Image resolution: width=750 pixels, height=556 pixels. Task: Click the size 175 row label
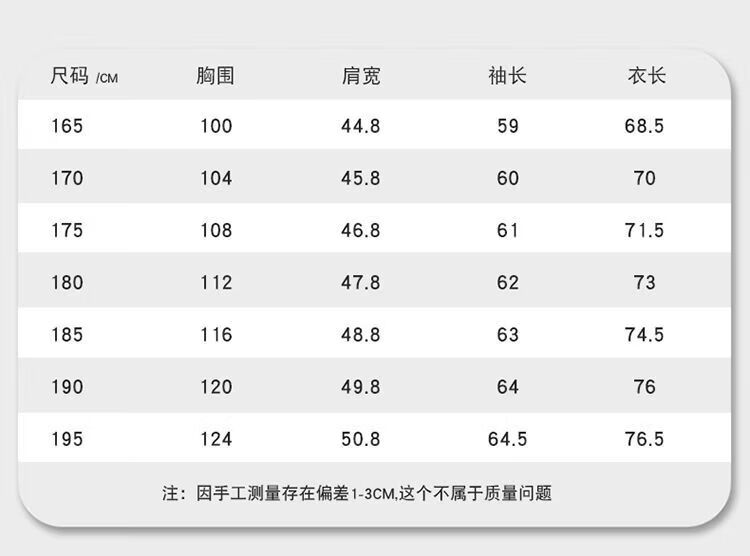pos(67,230)
